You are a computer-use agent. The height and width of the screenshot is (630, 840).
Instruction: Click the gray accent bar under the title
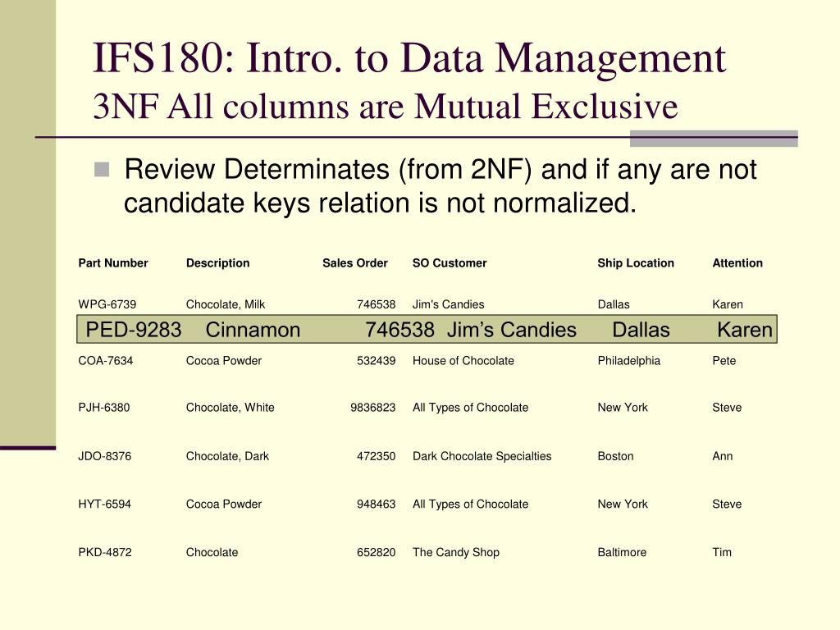coord(714,139)
